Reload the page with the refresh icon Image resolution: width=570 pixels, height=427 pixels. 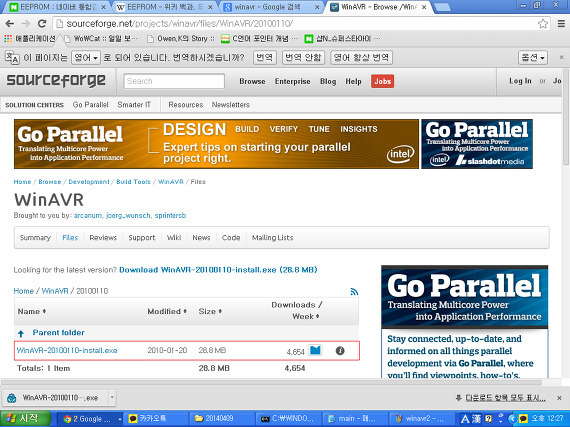42,24
